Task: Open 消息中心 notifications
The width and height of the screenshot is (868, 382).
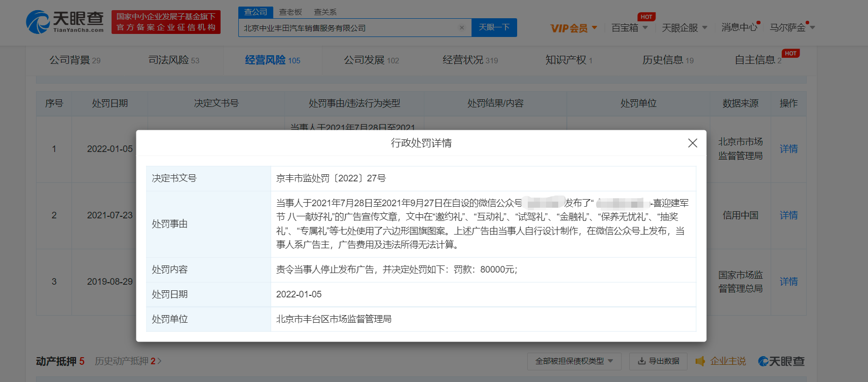Action: pyautogui.click(x=739, y=27)
